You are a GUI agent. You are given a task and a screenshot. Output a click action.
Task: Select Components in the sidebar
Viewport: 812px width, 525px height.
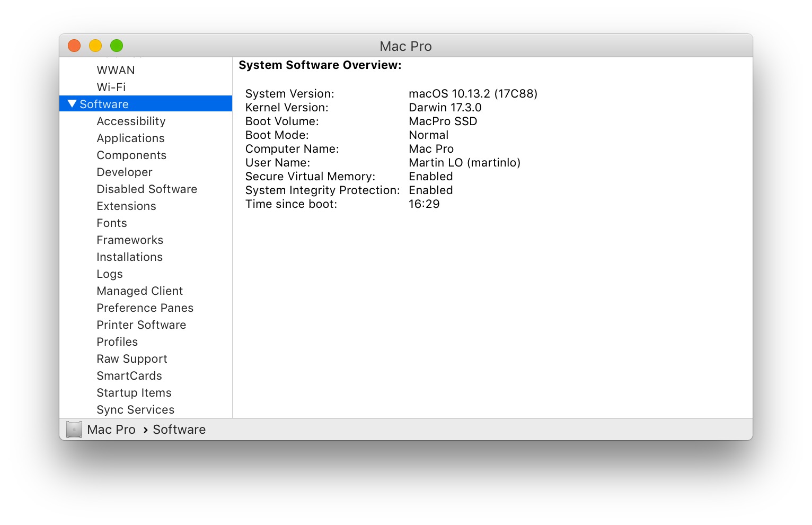pyautogui.click(x=131, y=155)
